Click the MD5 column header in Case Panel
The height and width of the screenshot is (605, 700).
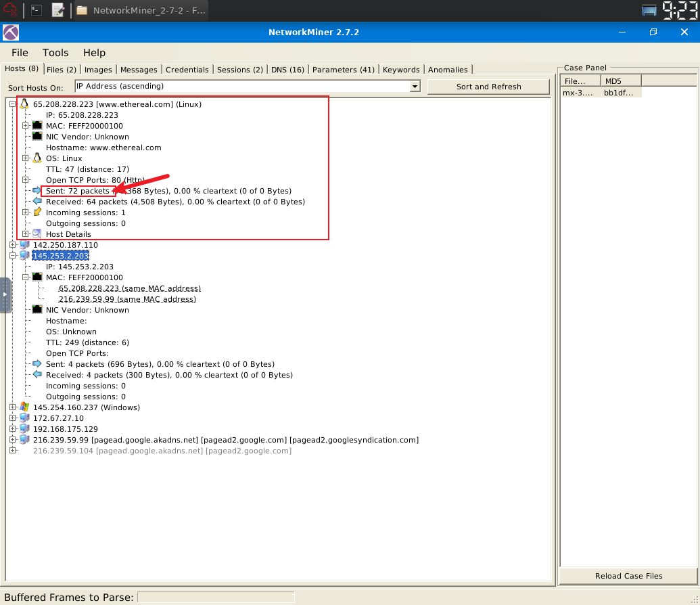621,81
